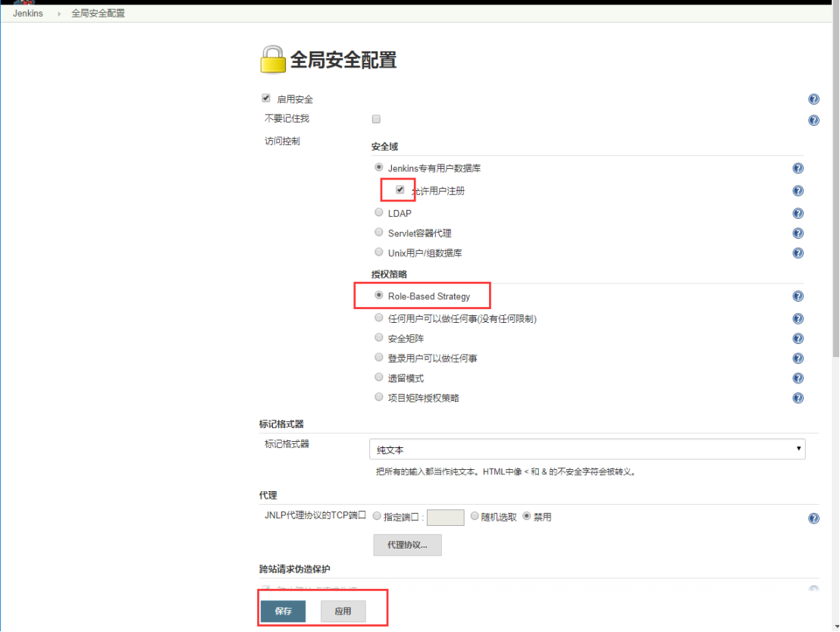840x632 pixels.
Task: Enable the 不要记住我 checkbox
Action: coord(376,119)
